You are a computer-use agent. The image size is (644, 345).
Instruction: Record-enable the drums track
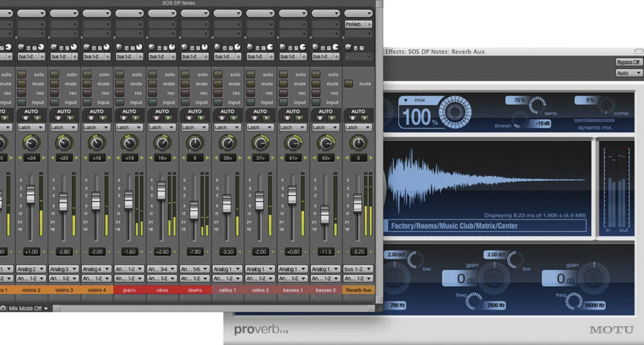coord(185,93)
